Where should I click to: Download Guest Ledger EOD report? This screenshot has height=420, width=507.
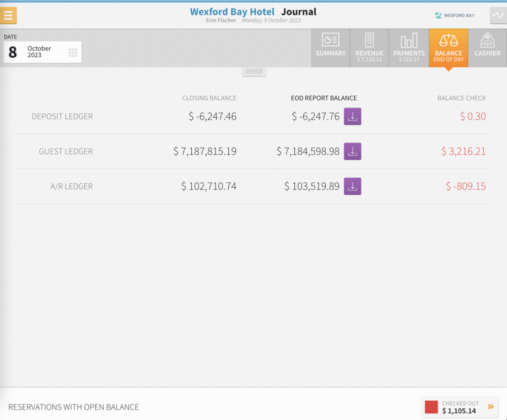353,151
